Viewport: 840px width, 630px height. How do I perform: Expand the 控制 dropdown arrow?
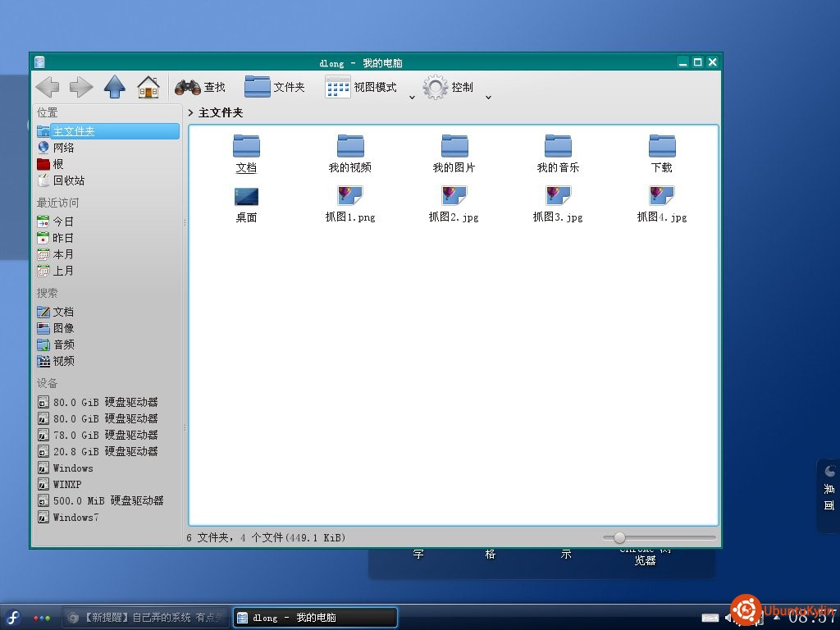pyautogui.click(x=488, y=97)
